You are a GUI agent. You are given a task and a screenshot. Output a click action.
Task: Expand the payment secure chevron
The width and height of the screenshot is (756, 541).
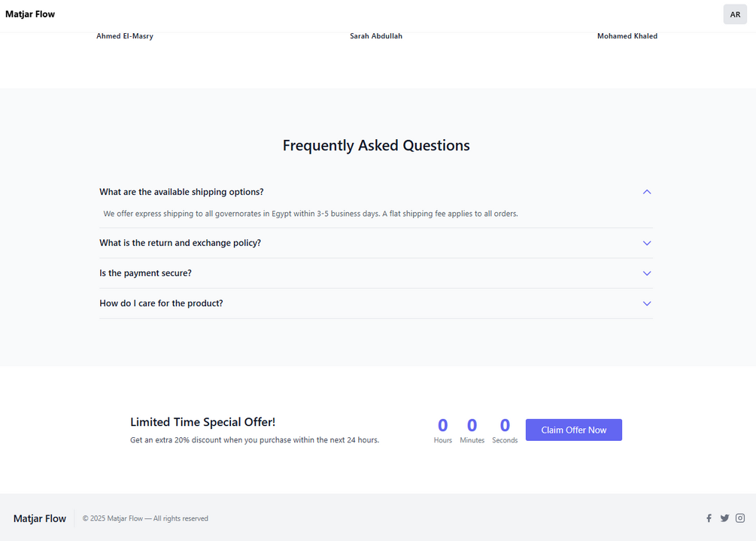point(647,273)
